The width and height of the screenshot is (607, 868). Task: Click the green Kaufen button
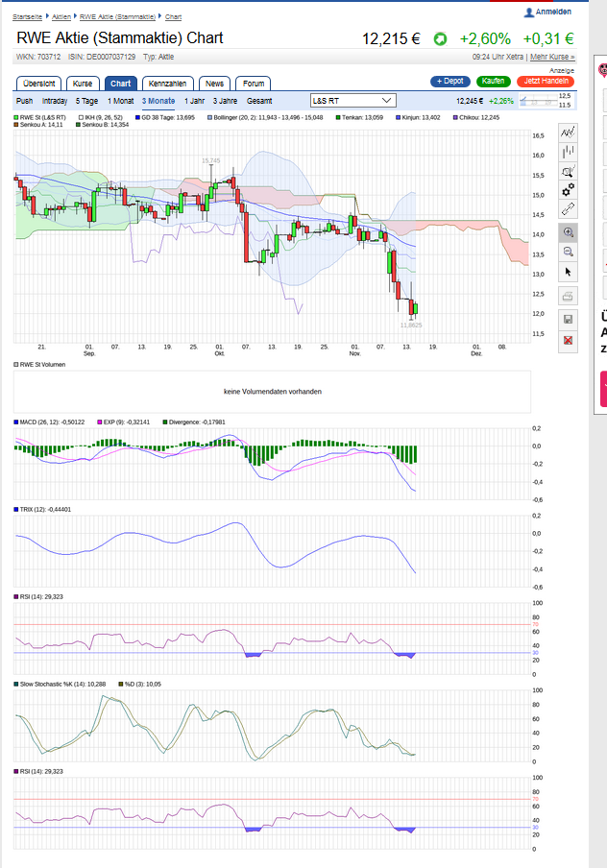click(x=493, y=81)
